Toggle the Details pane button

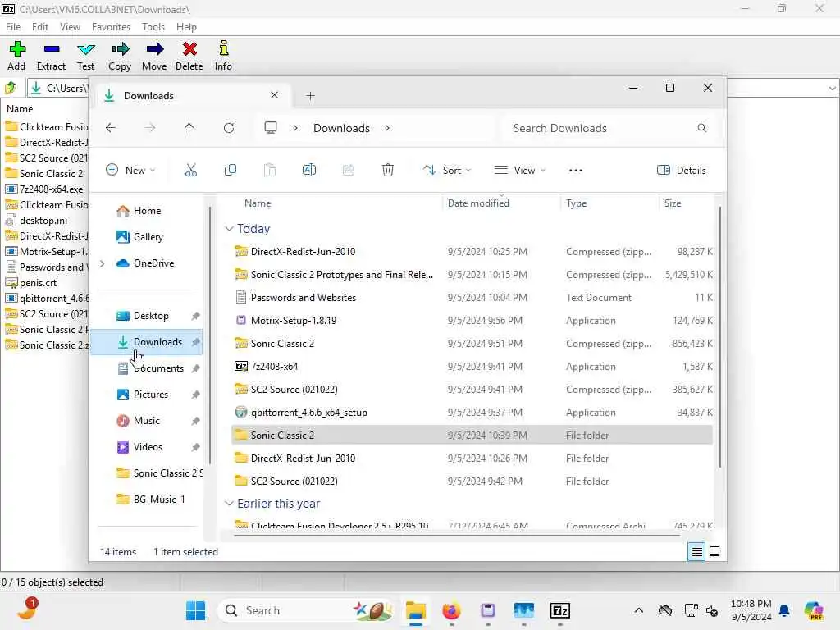point(682,171)
